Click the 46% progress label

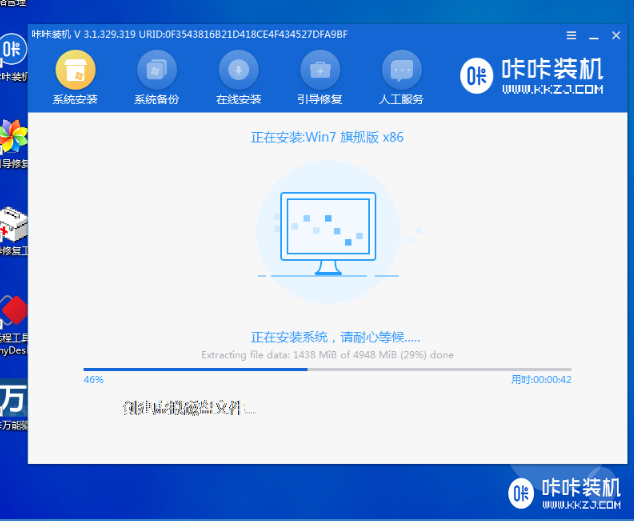click(x=93, y=380)
